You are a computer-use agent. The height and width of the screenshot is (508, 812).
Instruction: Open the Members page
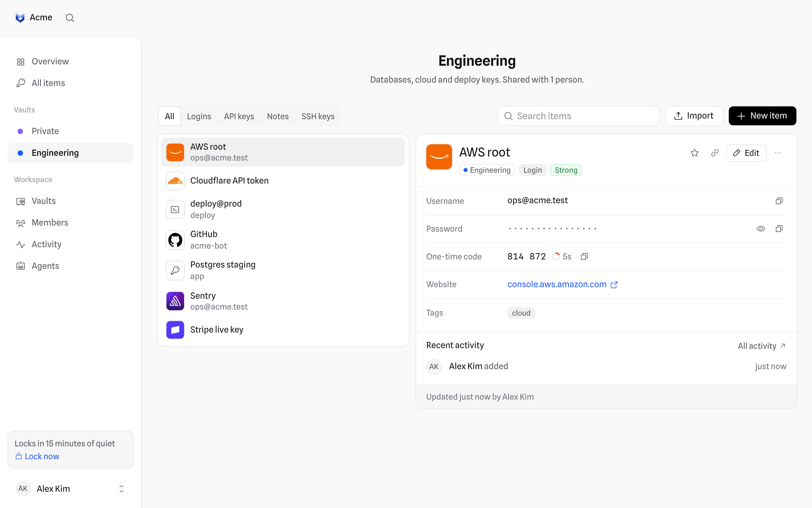pyautogui.click(x=71, y=223)
